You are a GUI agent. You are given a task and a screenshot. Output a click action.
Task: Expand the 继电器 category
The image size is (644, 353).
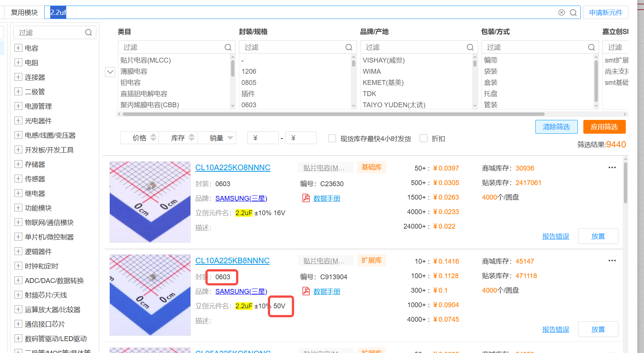[18, 193]
